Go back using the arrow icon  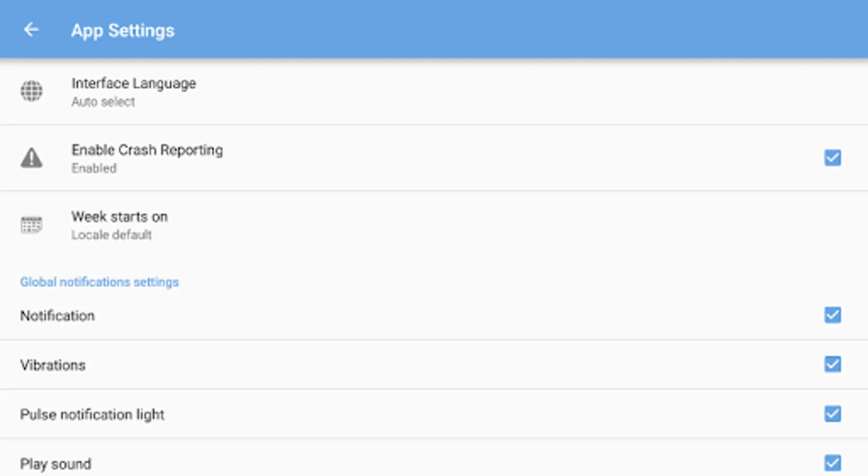pos(31,30)
